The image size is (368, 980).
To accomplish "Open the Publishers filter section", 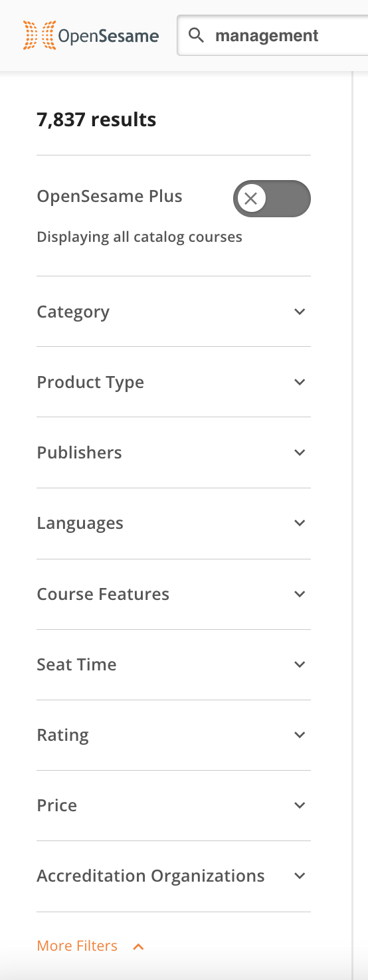I will (x=173, y=452).
